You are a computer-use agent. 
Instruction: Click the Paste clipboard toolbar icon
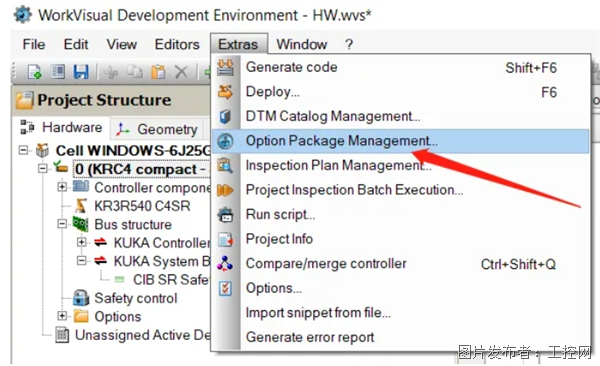[158, 72]
